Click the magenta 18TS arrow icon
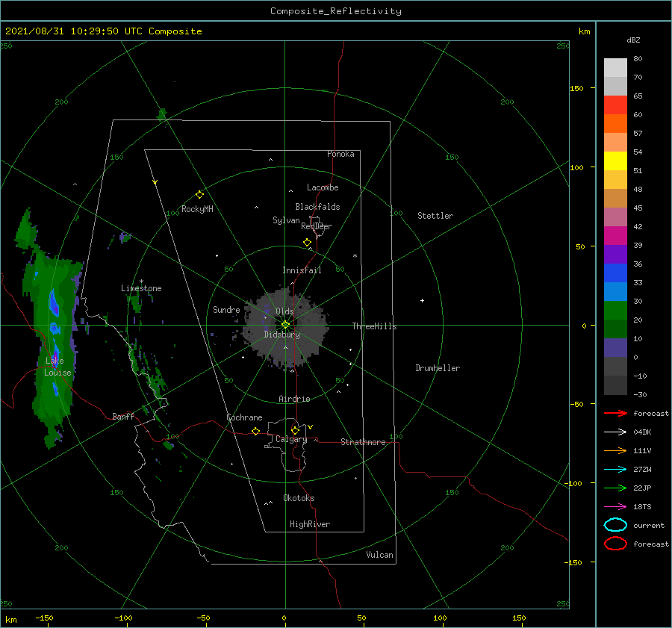Screen dimensions: 672x628 [615, 507]
